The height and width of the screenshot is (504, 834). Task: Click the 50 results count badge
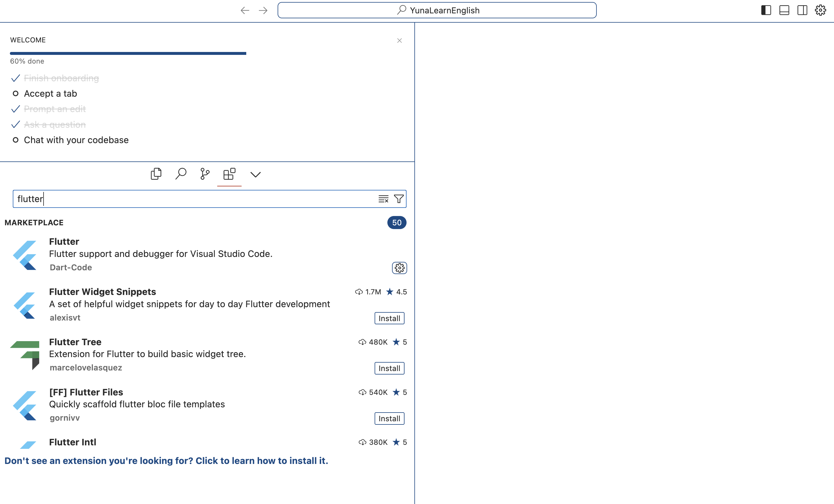click(x=397, y=223)
